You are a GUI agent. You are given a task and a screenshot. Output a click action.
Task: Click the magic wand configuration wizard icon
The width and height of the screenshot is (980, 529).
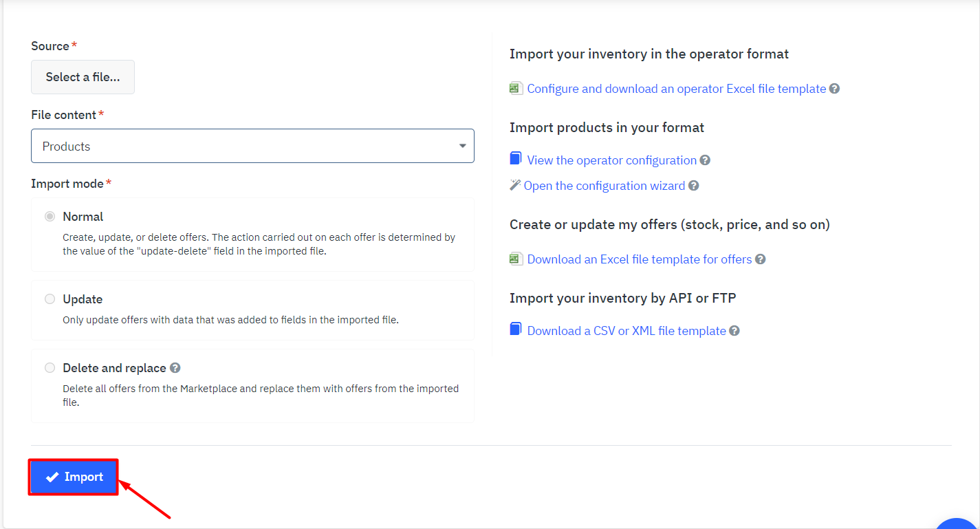(515, 185)
